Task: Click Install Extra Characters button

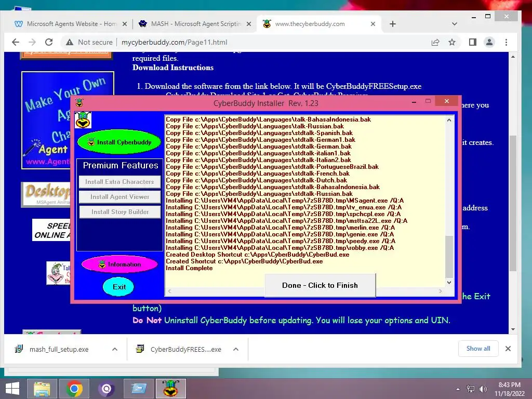Action: 119,182
